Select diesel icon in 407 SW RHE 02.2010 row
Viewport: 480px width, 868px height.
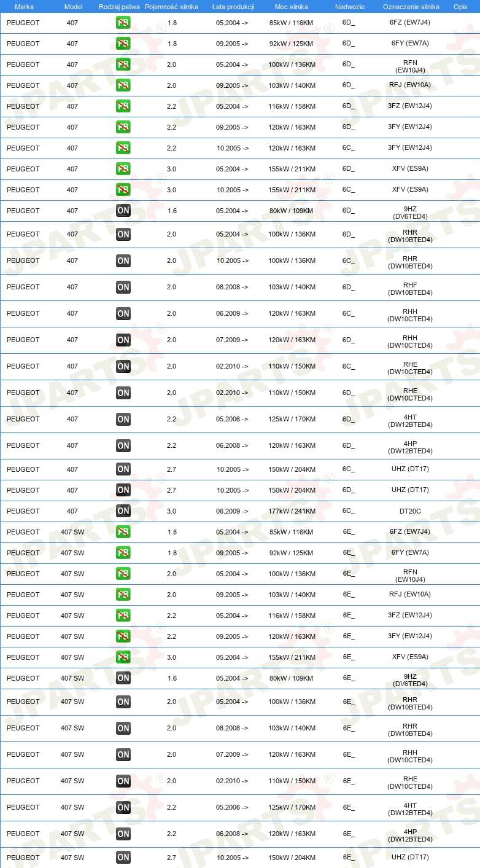point(123,781)
